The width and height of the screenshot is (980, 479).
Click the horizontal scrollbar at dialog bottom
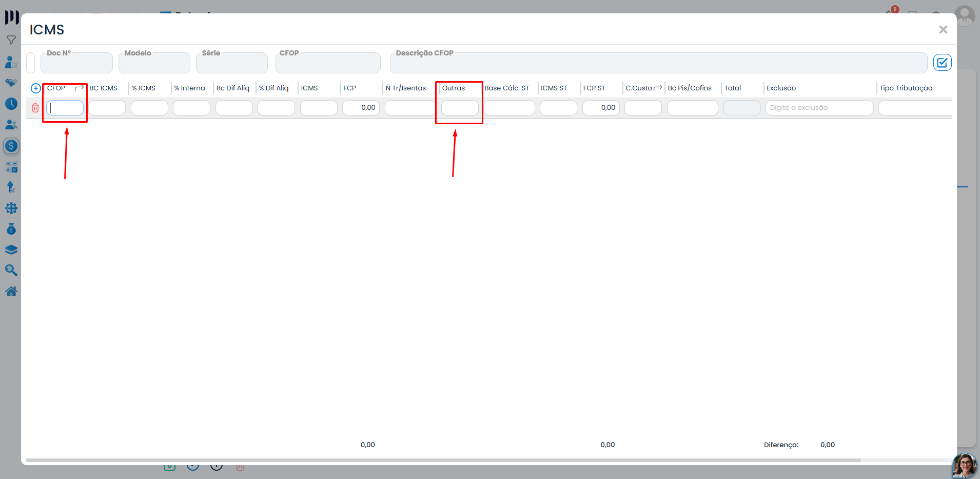pyautogui.click(x=443, y=460)
